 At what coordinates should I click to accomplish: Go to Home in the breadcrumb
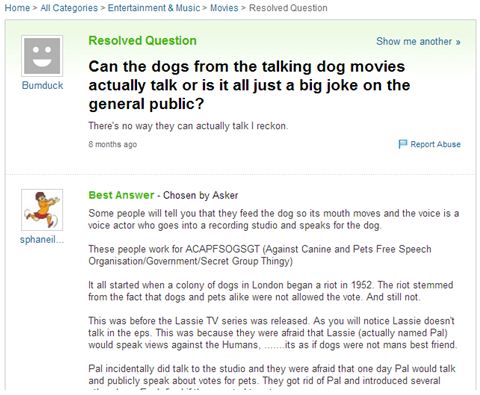pos(17,8)
